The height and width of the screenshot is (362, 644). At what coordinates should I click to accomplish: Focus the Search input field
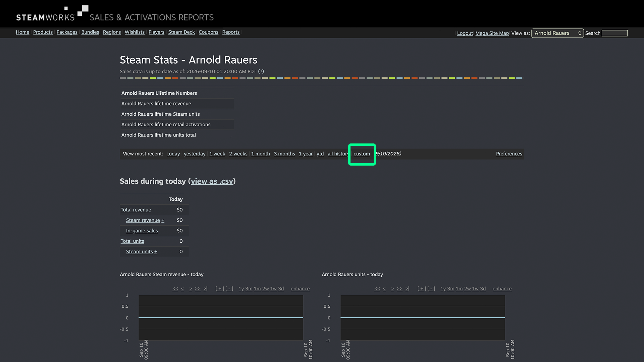point(614,33)
